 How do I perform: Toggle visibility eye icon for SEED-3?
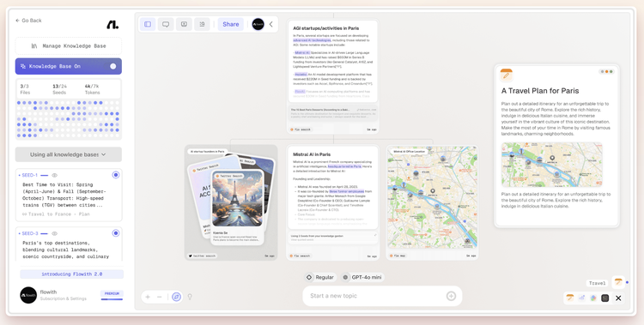pyautogui.click(x=54, y=233)
